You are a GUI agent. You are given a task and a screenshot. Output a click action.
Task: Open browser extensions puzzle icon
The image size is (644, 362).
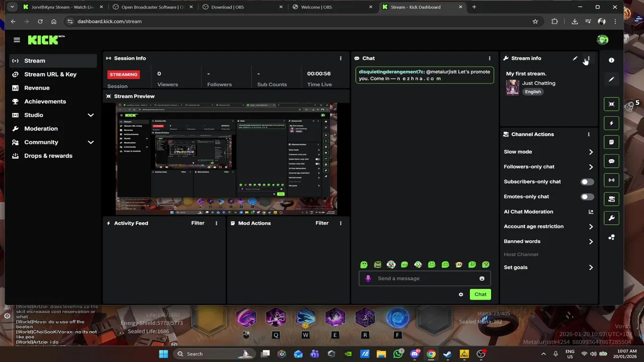554,21
